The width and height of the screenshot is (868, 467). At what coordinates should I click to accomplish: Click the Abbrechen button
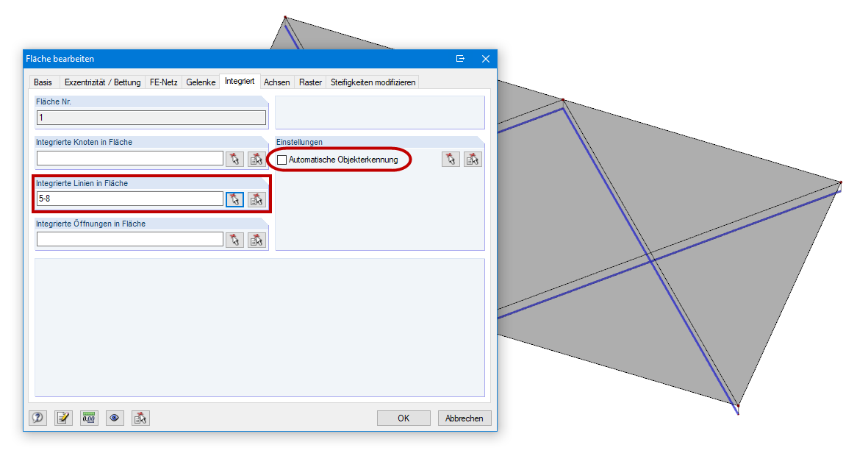click(x=464, y=418)
